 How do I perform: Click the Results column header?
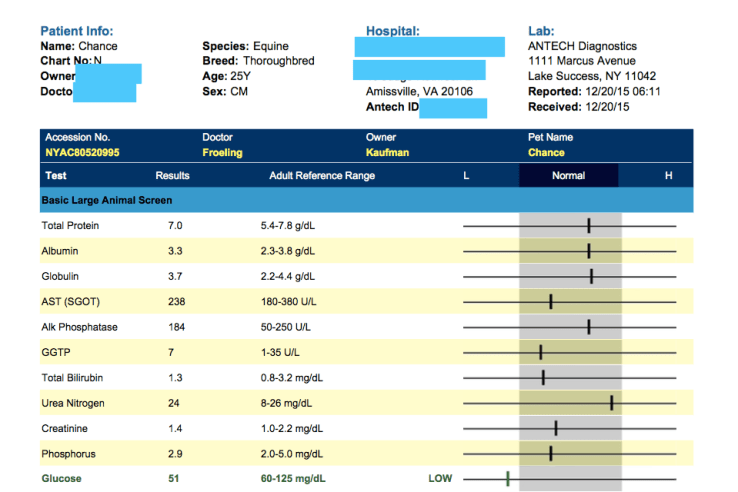172,176
